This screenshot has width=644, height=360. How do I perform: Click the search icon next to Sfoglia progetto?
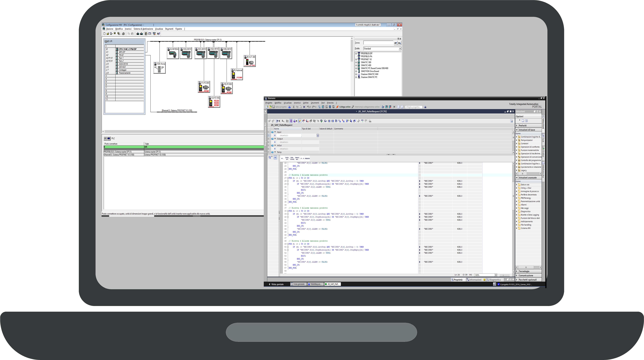[425, 107]
